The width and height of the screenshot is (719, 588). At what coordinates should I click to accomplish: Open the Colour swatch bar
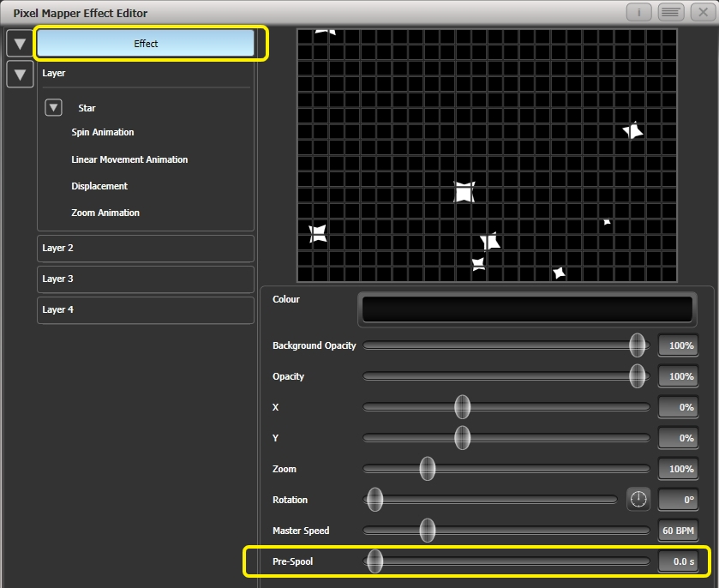point(526,309)
